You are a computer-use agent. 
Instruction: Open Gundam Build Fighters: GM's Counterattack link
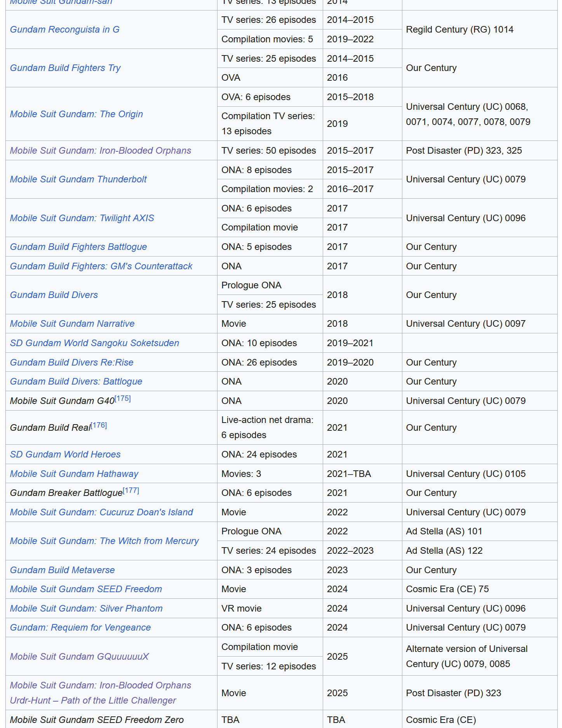pos(101,266)
